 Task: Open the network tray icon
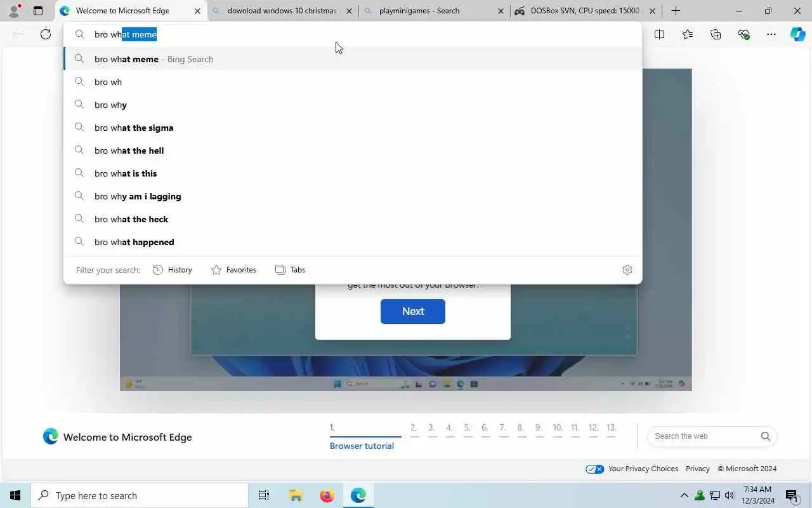[715, 495]
